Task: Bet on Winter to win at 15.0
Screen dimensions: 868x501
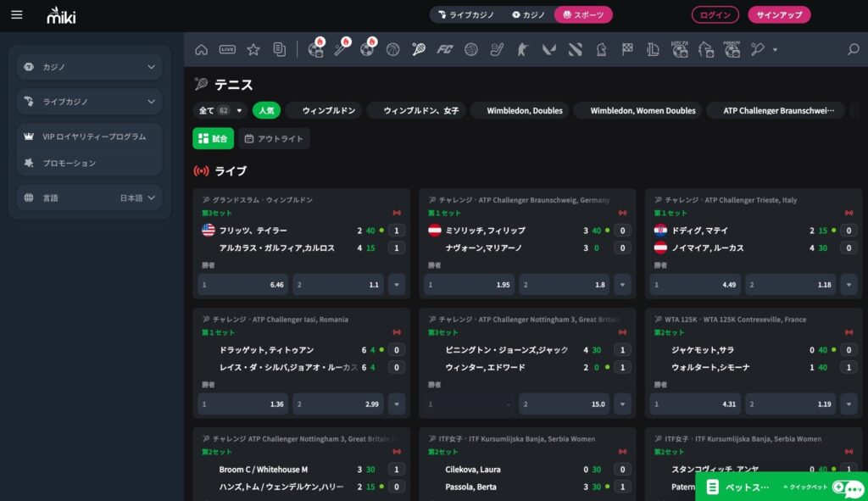Action: point(564,404)
